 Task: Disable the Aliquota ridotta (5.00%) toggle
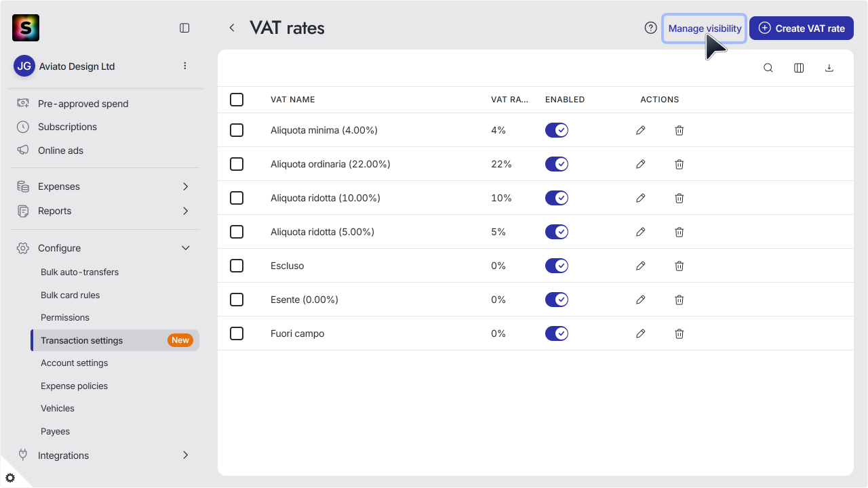click(x=557, y=232)
